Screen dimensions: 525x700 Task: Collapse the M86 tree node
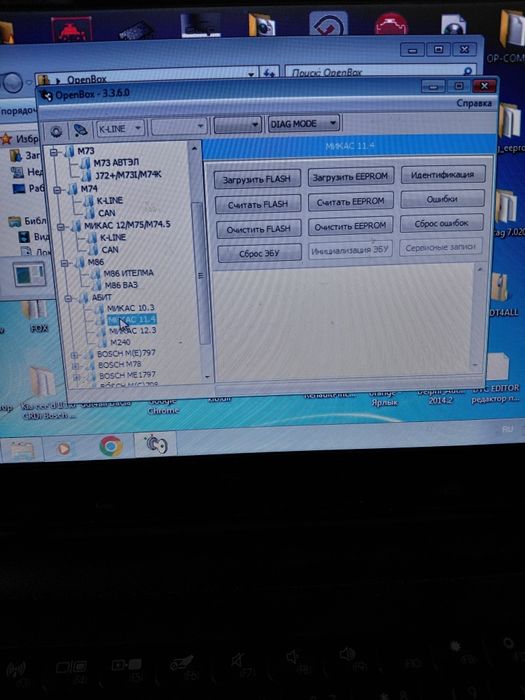64,263
